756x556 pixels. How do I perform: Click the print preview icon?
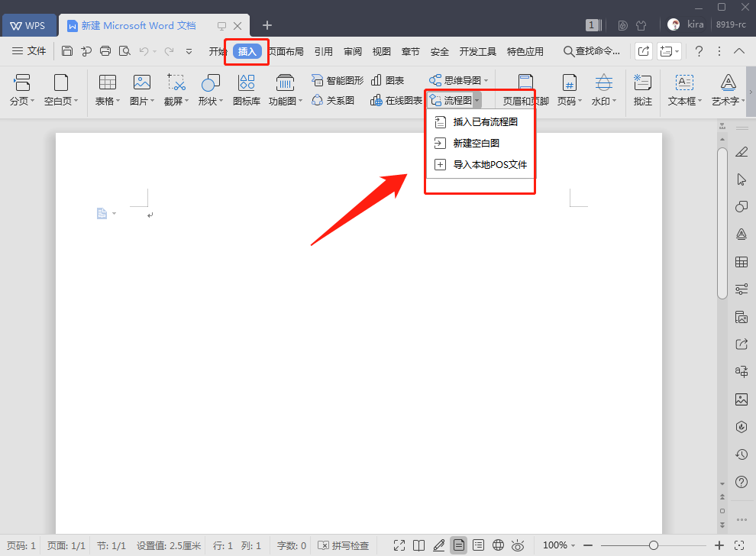click(124, 51)
